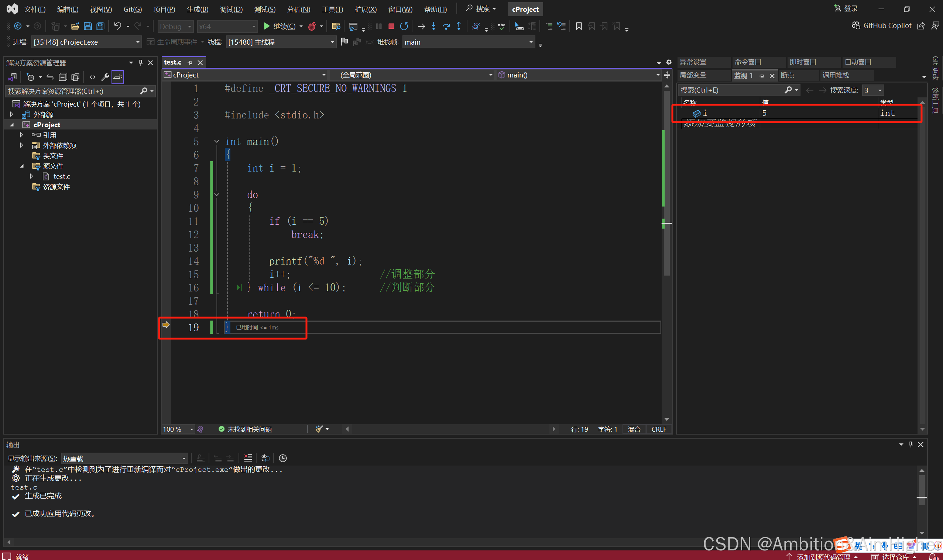The height and width of the screenshot is (560, 943).
Task: Open the stack frame main dropdown
Action: (x=468, y=42)
